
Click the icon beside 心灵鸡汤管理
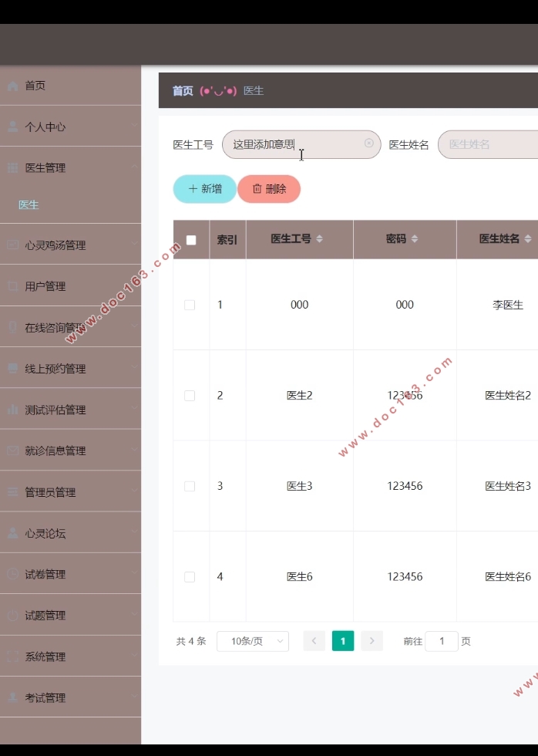(x=13, y=245)
